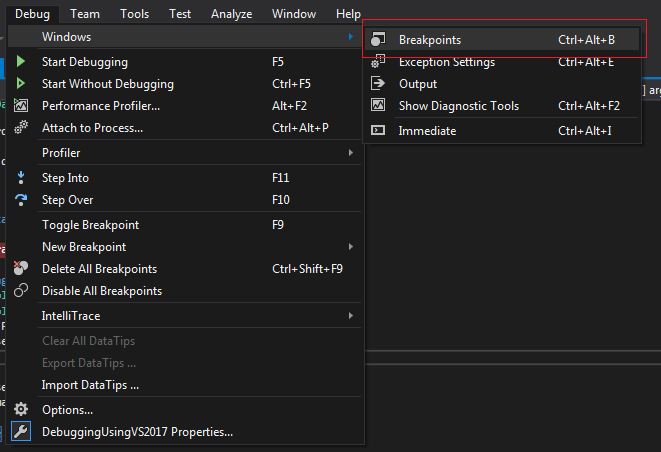661x452 pixels.
Task: Click the project Properties wrench icon
Action: pos(21,432)
